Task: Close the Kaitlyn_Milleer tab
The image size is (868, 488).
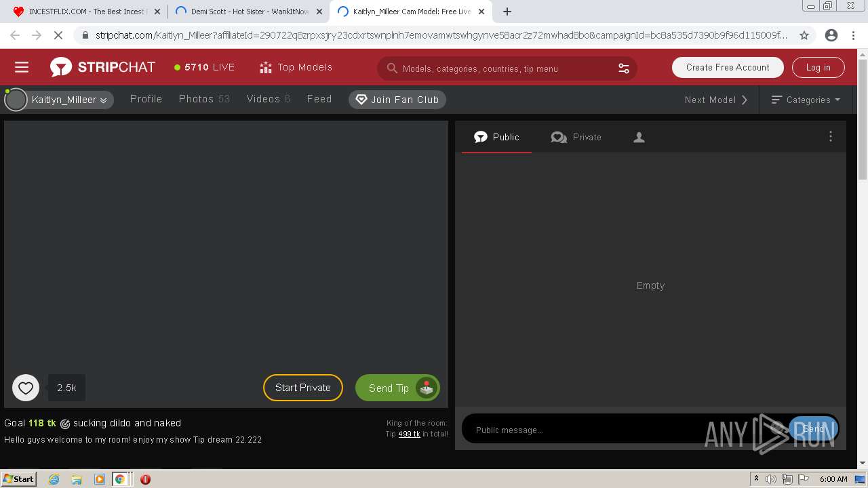Action: point(481,12)
